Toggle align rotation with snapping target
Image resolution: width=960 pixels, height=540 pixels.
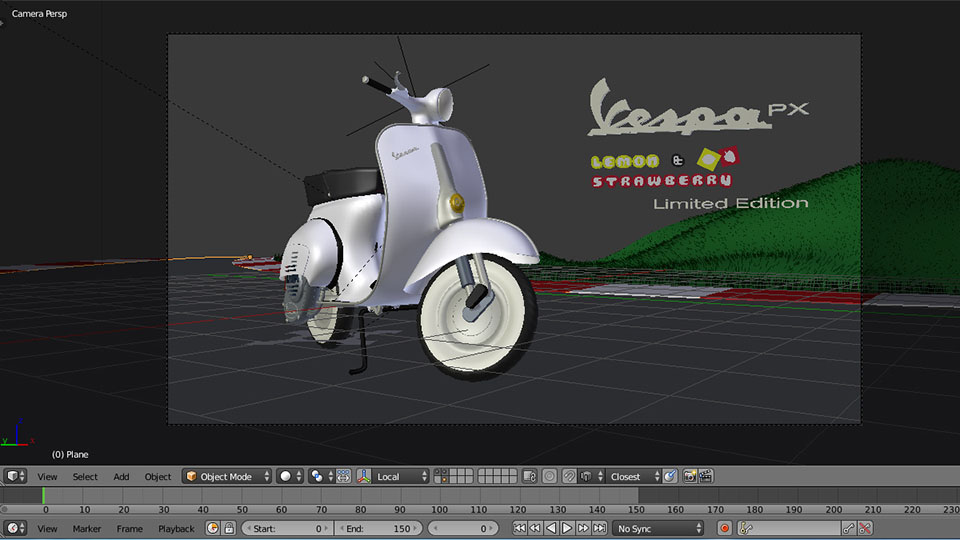670,476
